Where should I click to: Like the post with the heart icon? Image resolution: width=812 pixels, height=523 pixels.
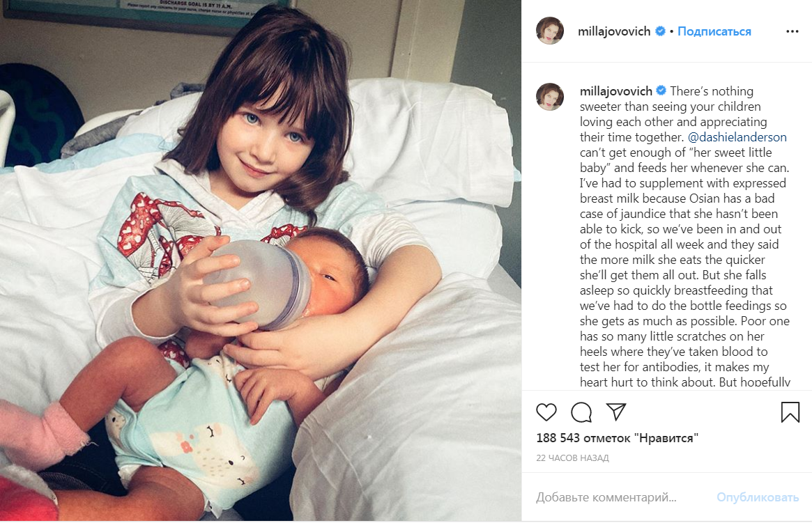(x=546, y=412)
